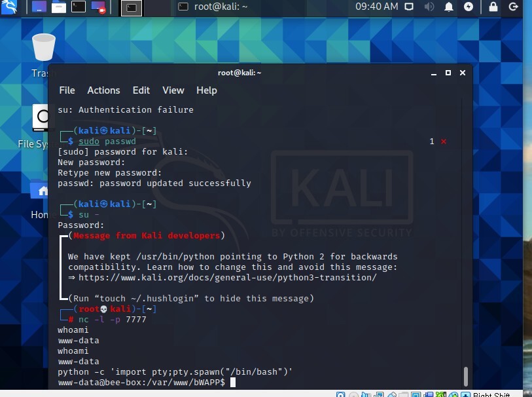The height and width of the screenshot is (397, 532).
Task: Close the root@kali terminal window
Action: pyautogui.click(x=463, y=73)
